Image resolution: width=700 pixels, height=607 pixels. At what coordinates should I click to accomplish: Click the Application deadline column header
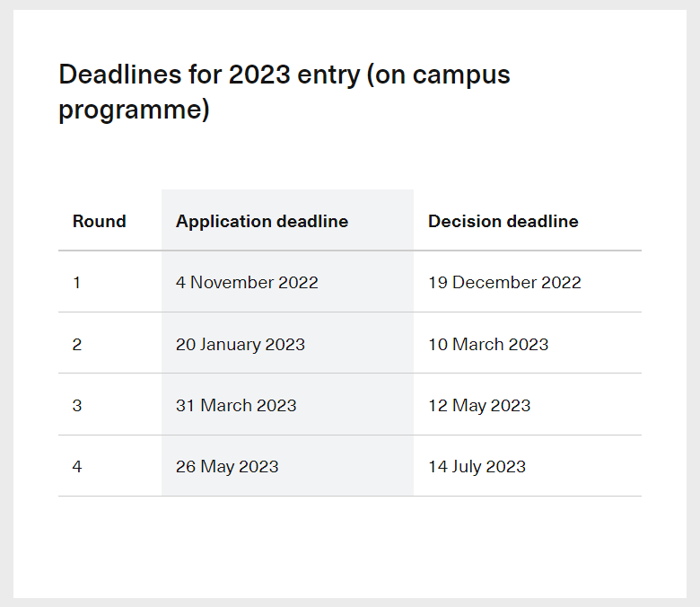262,221
